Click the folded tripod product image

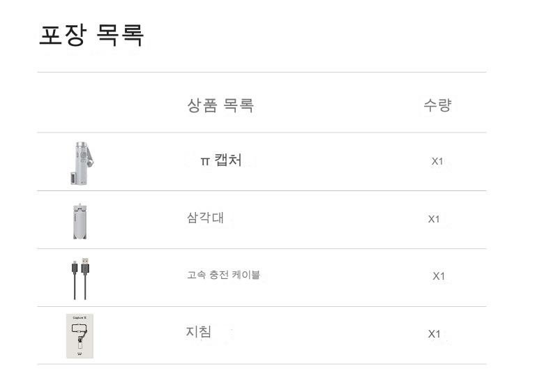[80, 220]
